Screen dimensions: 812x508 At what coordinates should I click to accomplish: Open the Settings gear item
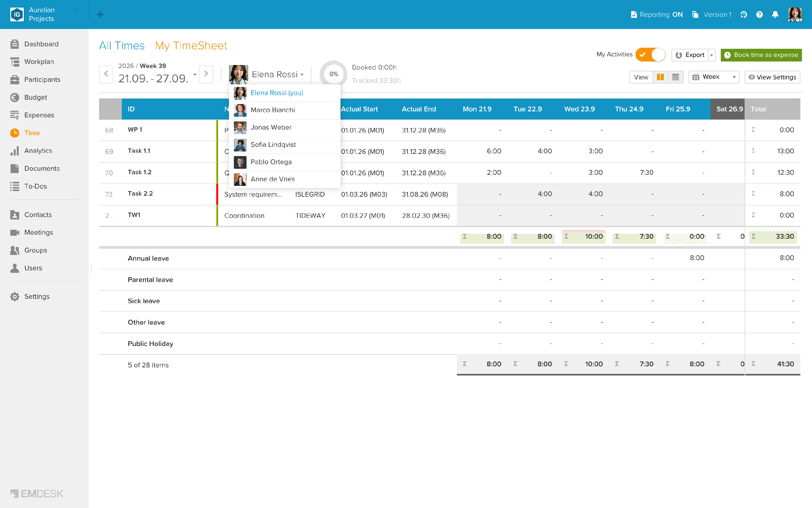[30, 297]
